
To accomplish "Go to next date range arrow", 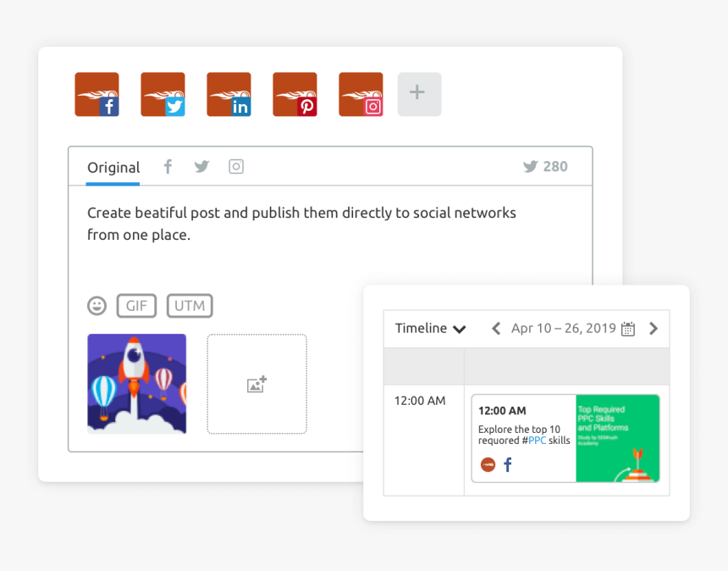I will click(x=654, y=329).
